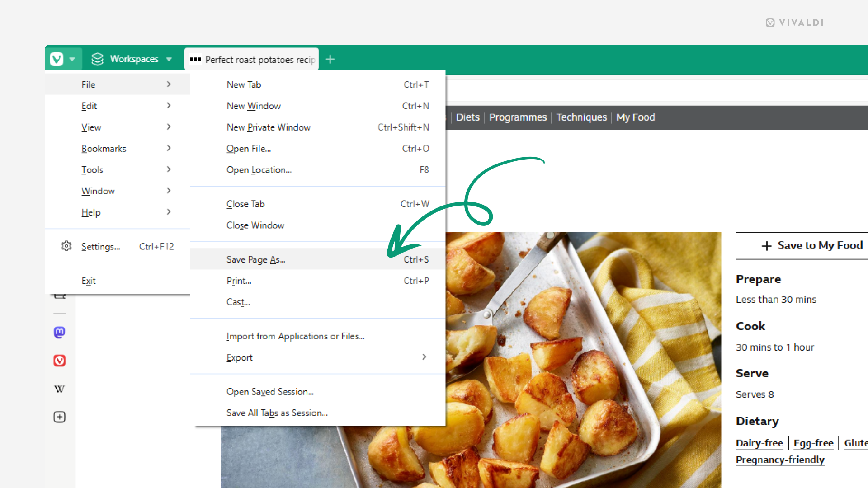The image size is (868, 488).
Task: Click the Vivaldi menu button icon
Action: [x=57, y=59]
